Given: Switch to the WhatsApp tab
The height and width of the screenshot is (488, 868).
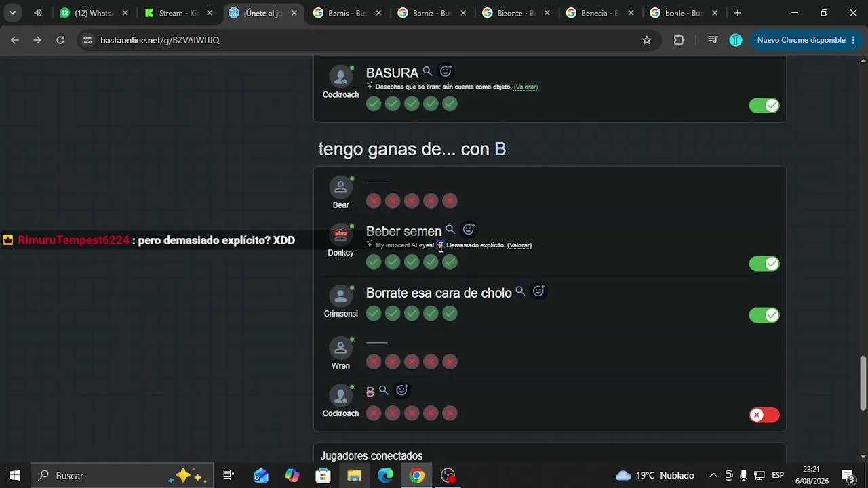Looking at the screenshot, I should tap(94, 13).
